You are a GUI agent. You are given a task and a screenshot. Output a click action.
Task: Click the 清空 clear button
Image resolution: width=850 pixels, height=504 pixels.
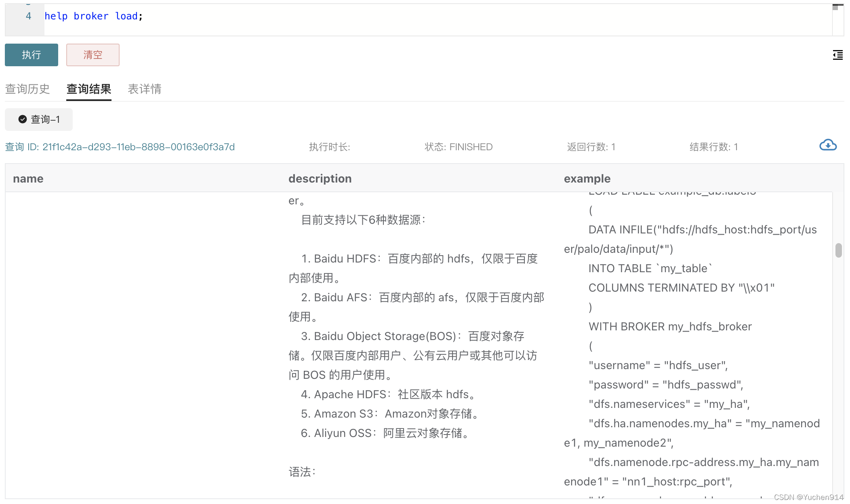[93, 55]
